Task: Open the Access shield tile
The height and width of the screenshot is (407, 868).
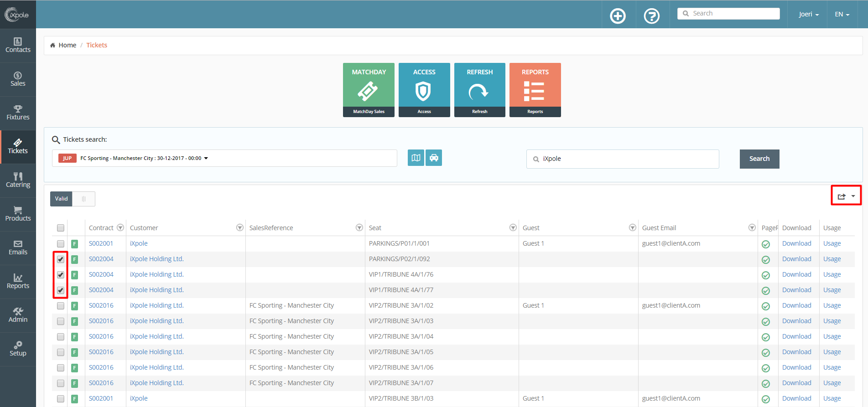Action: [x=424, y=90]
